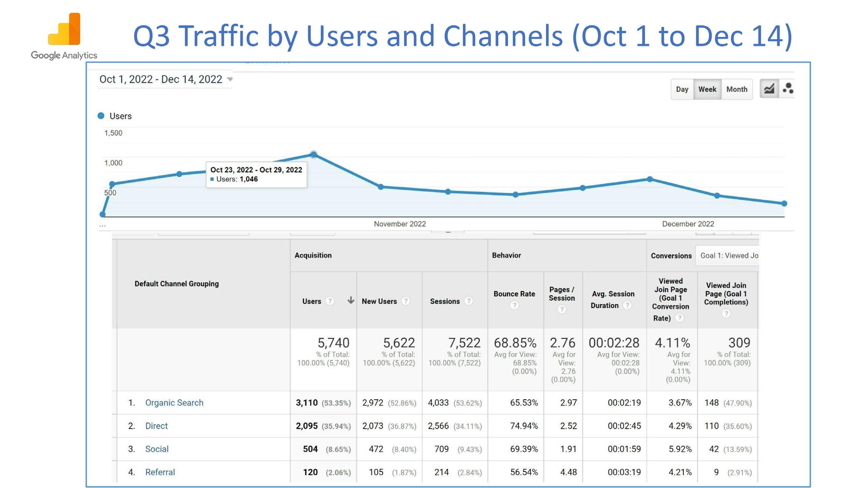Select Week granularity toggle
The height and width of the screenshot is (488, 868).
(707, 89)
